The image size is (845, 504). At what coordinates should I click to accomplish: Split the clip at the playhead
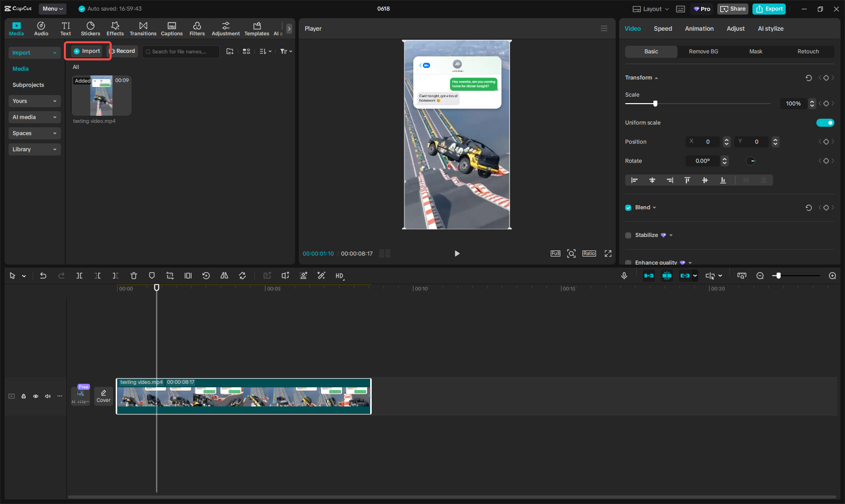(x=79, y=276)
